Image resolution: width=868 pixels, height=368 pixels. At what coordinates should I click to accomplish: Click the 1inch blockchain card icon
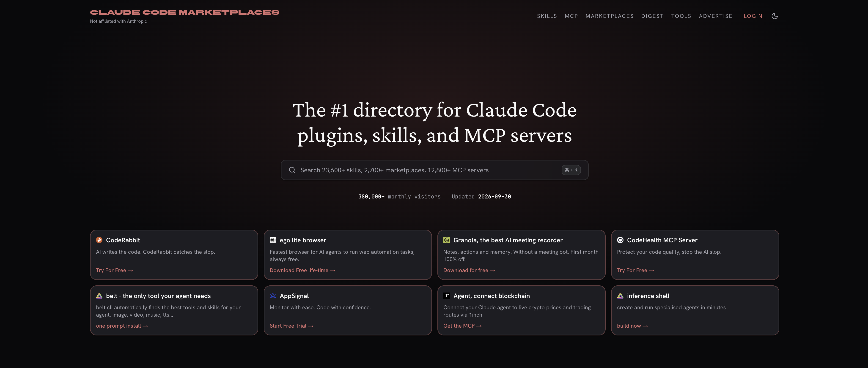[446, 296]
